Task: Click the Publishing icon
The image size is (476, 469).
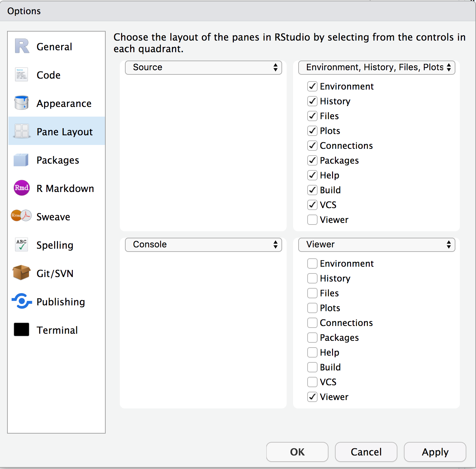Action: coord(21,301)
